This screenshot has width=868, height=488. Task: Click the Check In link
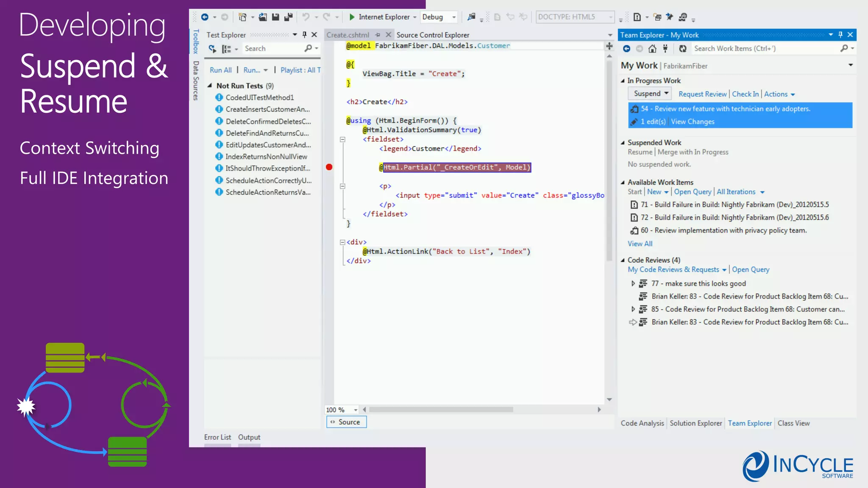tap(745, 94)
